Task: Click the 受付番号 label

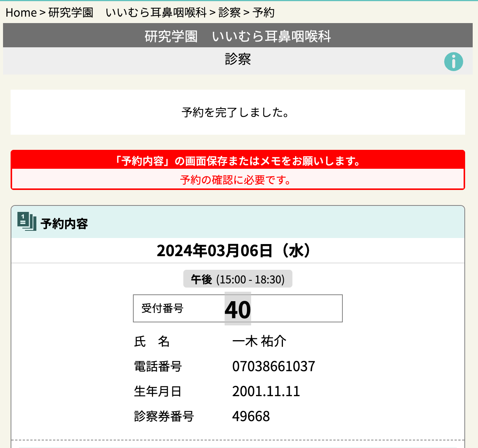Action: (x=162, y=308)
